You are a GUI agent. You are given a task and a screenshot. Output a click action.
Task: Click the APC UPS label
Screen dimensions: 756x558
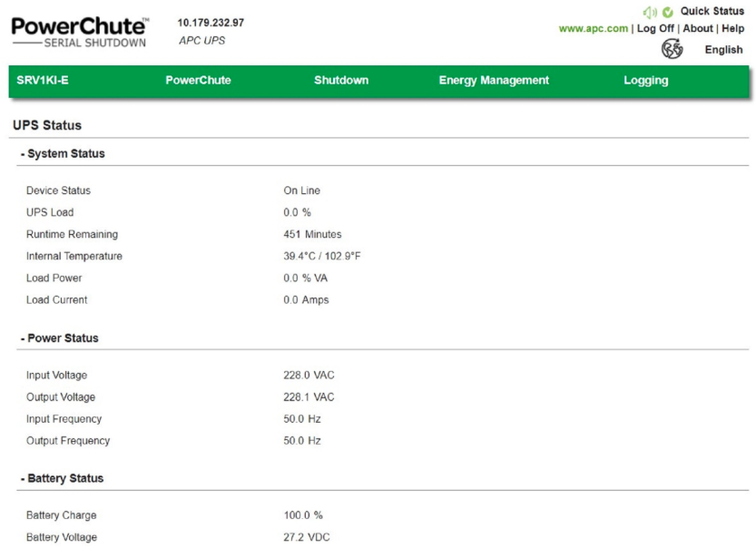pyautogui.click(x=202, y=41)
